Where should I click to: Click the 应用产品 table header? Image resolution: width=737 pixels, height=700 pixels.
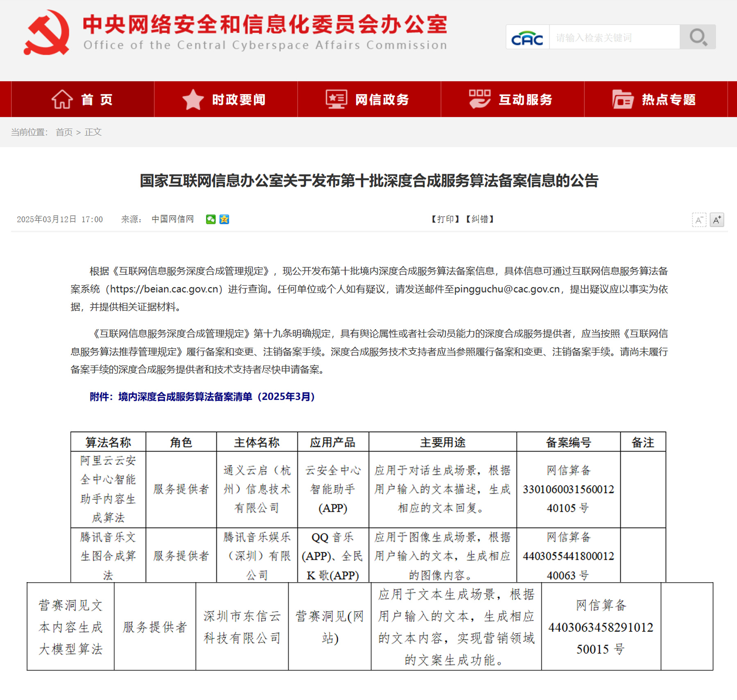click(333, 442)
